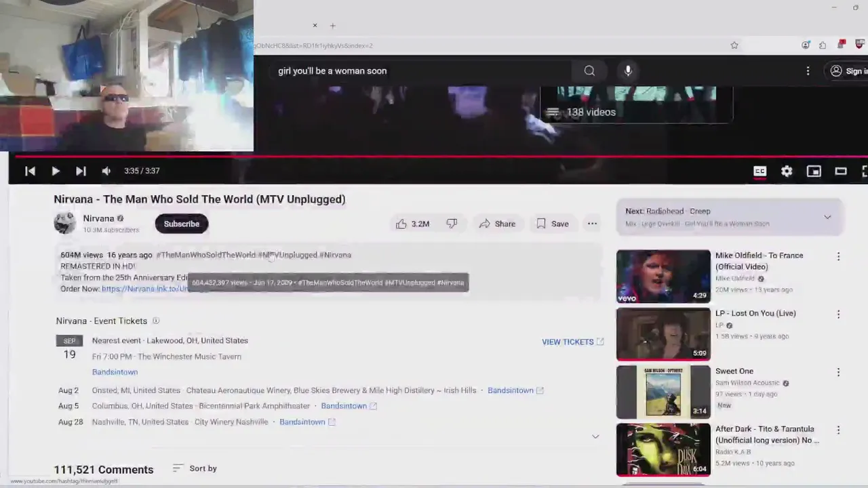
Task: Open YouTube settings three-dot menu in header
Action: click(808, 70)
